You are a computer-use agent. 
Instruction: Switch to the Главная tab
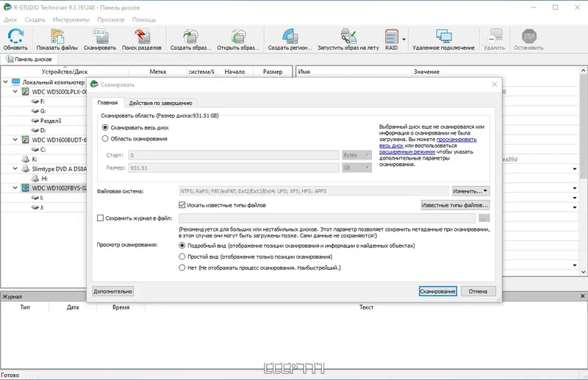pos(107,102)
